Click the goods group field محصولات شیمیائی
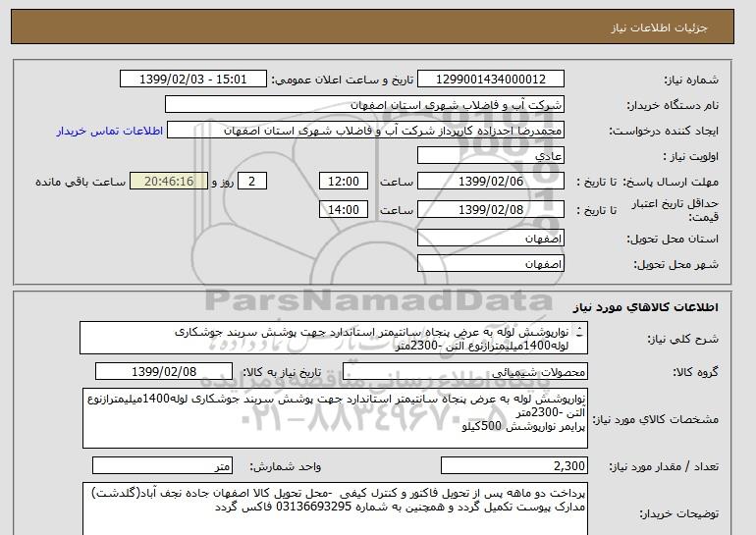 point(465,372)
